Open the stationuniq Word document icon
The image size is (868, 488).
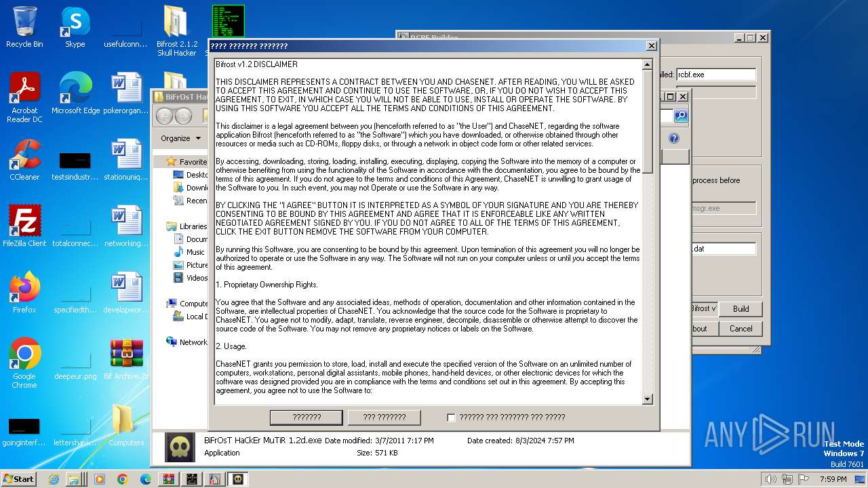[125, 160]
